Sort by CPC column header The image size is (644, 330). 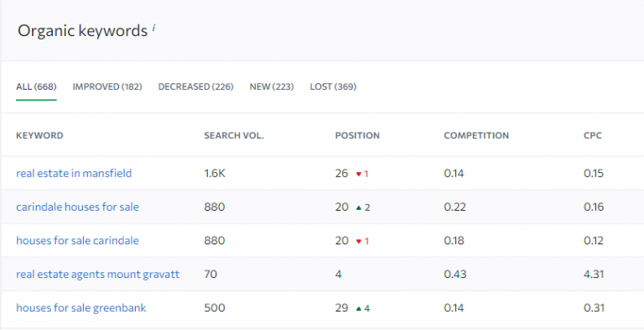[593, 135]
